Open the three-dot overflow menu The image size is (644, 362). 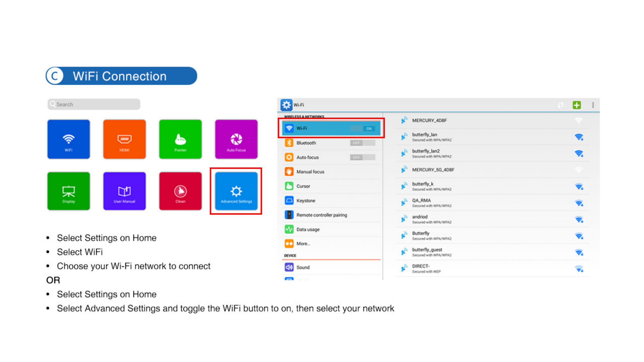click(593, 105)
